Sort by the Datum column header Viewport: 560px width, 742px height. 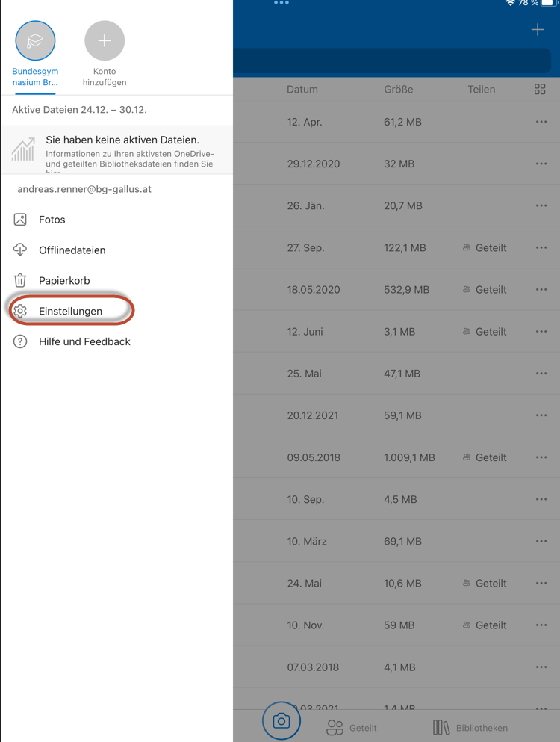tap(302, 90)
